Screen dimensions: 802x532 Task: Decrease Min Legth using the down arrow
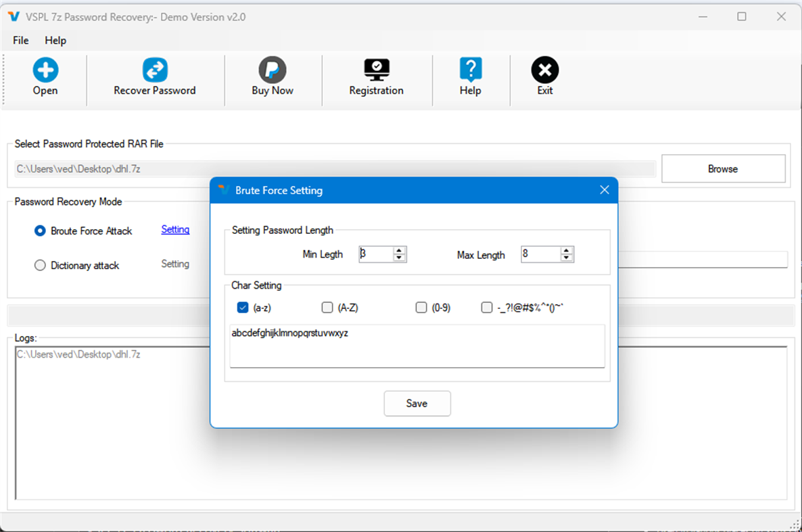click(399, 258)
